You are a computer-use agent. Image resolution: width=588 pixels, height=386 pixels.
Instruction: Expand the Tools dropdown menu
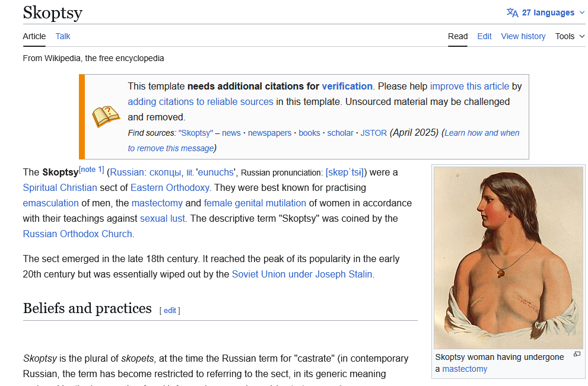click(x=570, y=36)
